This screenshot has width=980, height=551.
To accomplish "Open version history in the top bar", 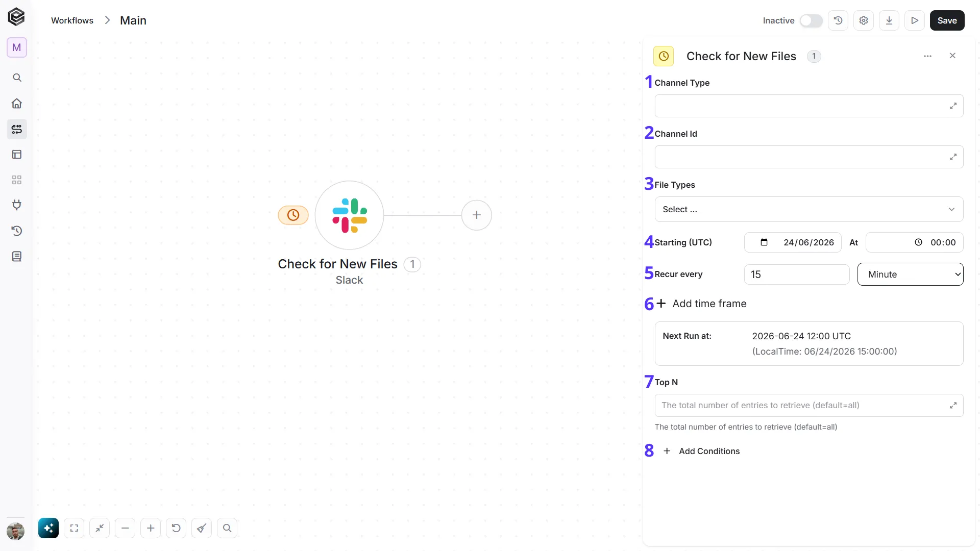I will click(x=838, y=20).
